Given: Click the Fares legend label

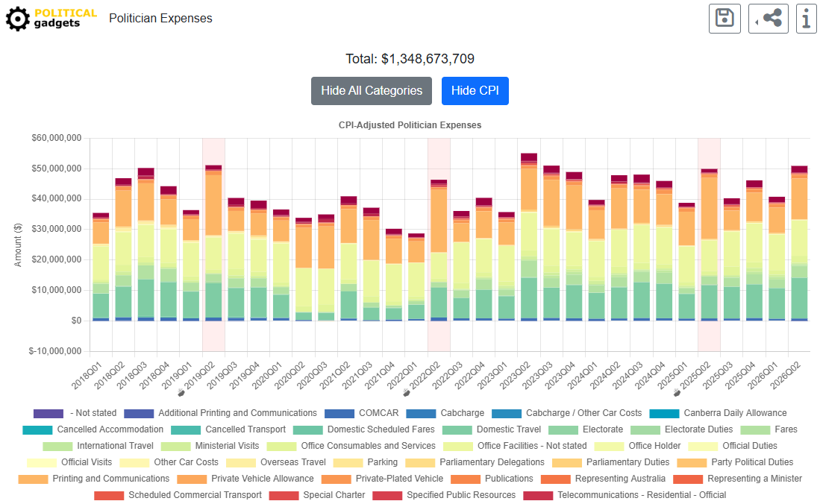Looking at the screenshot, I should [786, 429].
